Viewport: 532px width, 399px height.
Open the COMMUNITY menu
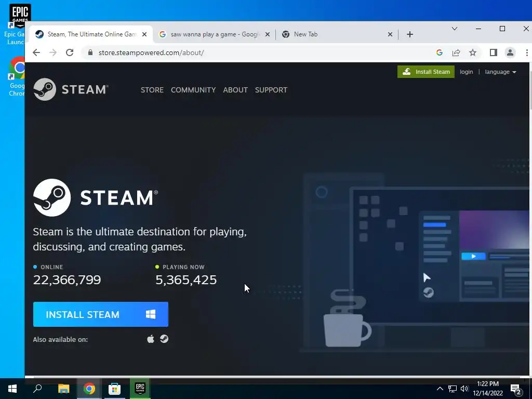coord(193,90)
